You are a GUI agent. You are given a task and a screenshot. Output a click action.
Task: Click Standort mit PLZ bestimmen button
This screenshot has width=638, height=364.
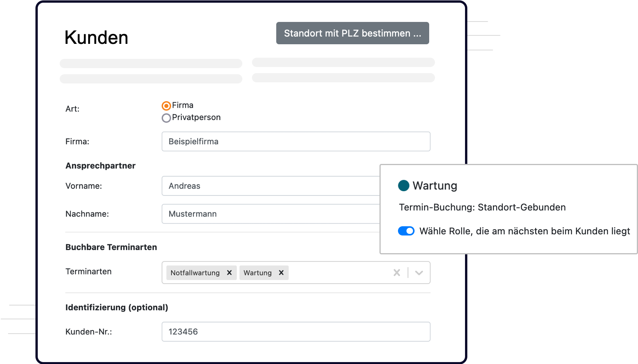[x=353, y=33]
